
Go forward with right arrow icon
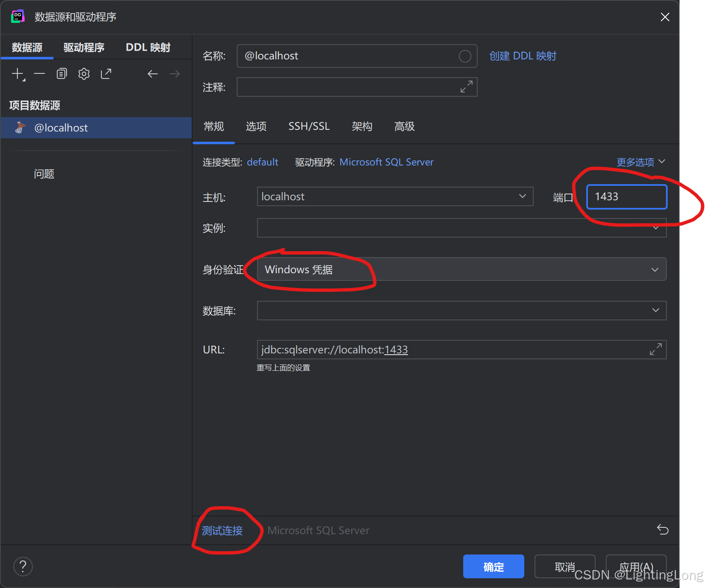pyautogui.click(x=175, y=74)
